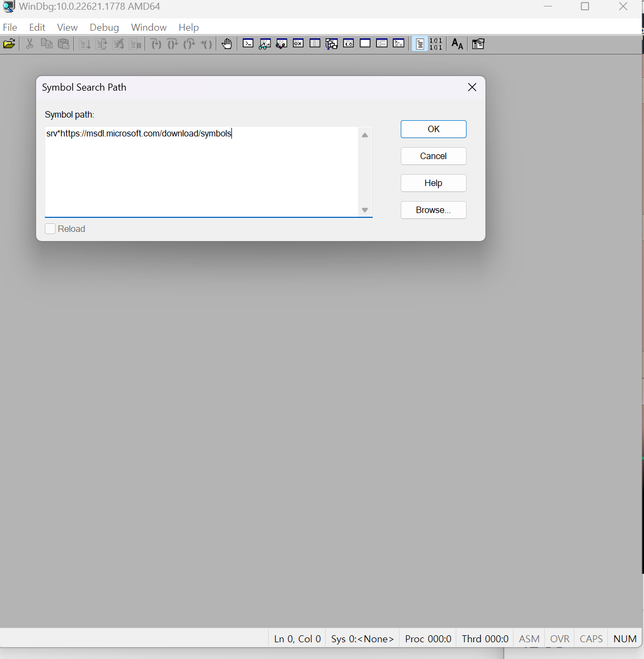Open the View menu
This screenshot has height=659, width=644.
[x=67, y=27]
